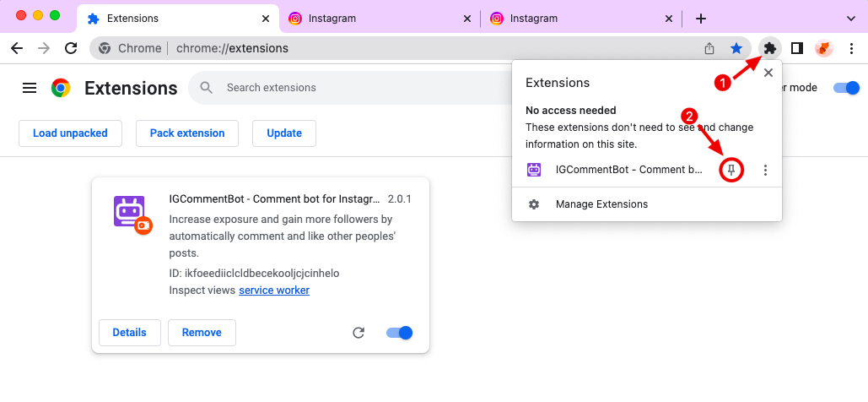Image resolution: width=868 pixels, height=402 pixels.
Task: Reload the current page
Action: tap(71, 48)
